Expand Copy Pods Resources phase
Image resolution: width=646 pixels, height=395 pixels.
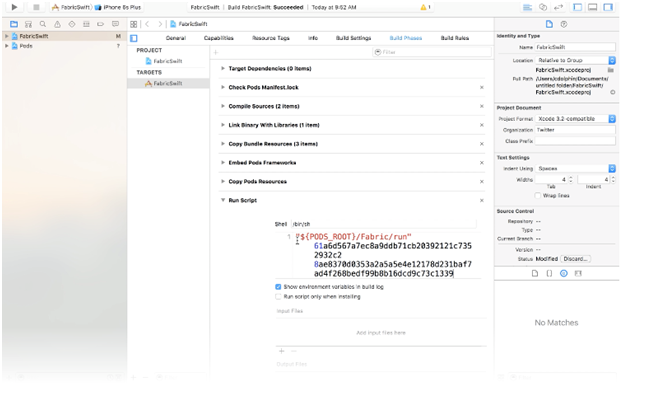pos(223,182)
